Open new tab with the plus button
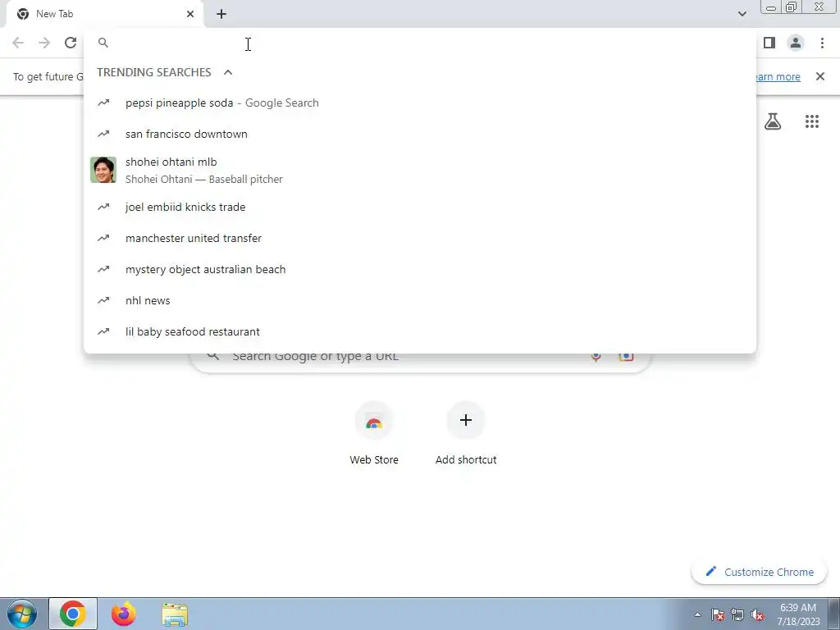Screen dimensions: 840x630 pos(221,14)
